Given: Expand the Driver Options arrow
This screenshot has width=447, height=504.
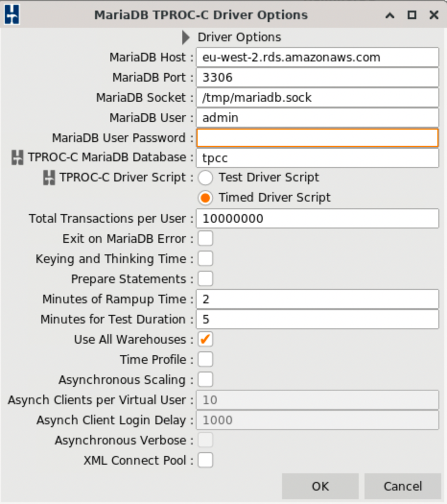Looking at the screenshot, I should point(186,37).
